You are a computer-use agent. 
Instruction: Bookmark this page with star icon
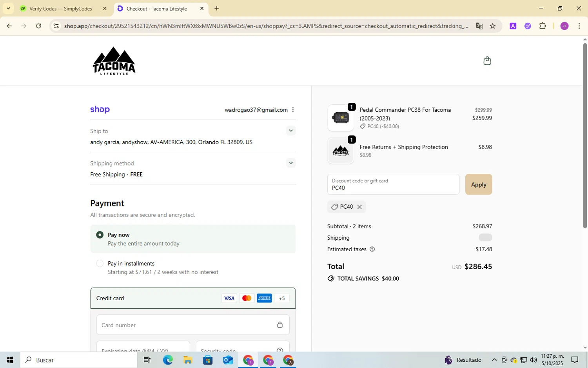[x=493, y=26]
